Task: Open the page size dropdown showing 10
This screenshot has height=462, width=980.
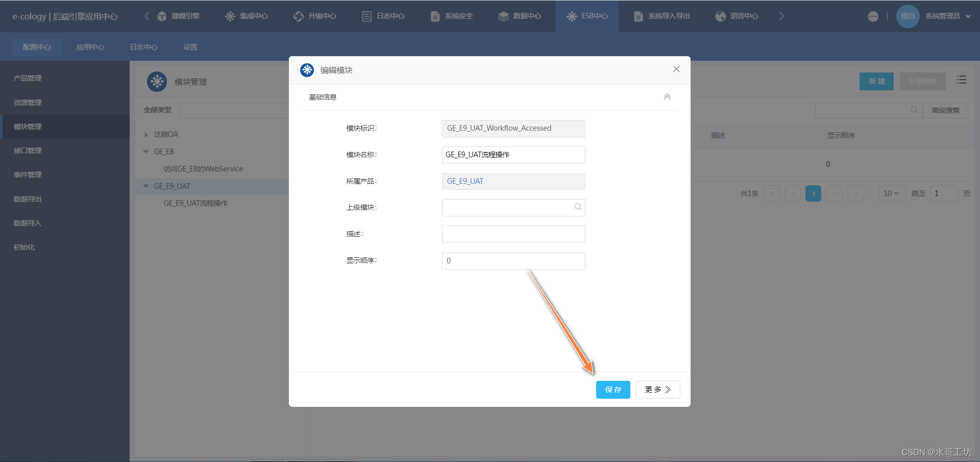Action: 891,193
